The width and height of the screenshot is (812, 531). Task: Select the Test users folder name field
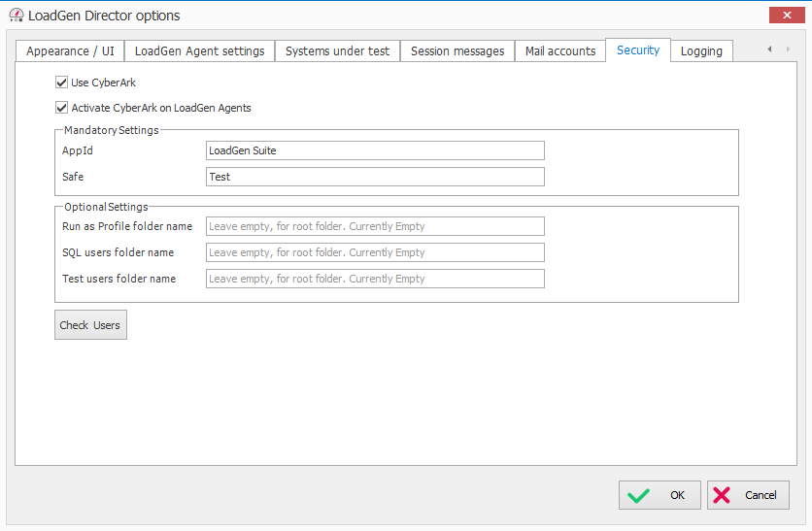click(375, 279)
